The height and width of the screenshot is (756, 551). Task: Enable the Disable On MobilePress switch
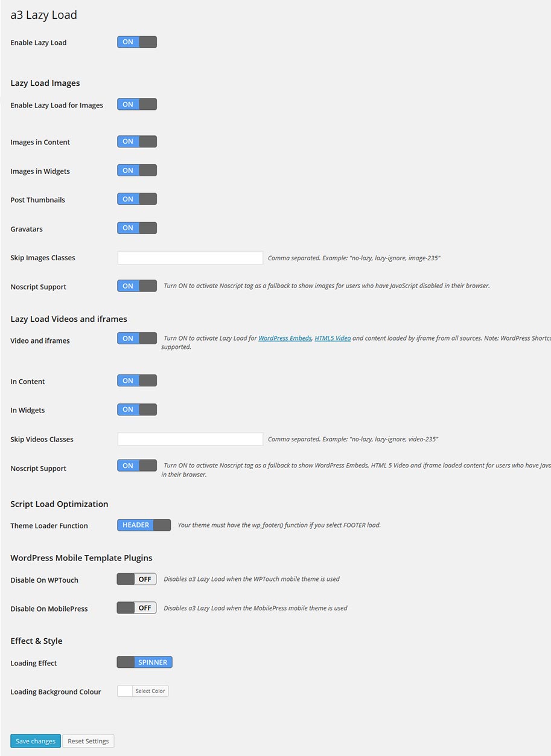pyautogui.click(x=137, y=608)
